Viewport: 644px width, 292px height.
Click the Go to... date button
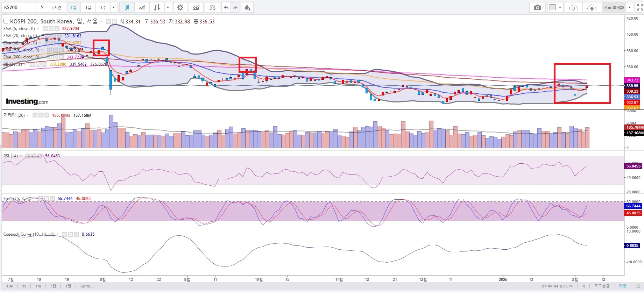87,286
